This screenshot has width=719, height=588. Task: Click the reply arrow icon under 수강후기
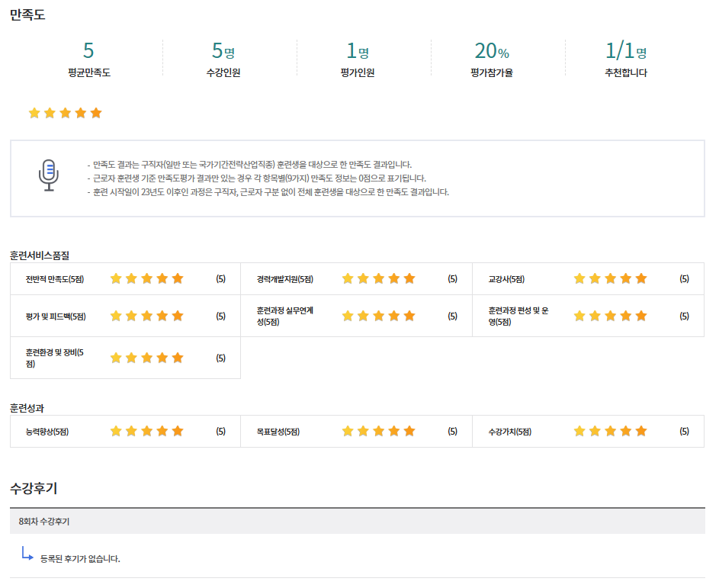[x=27, y=554]
